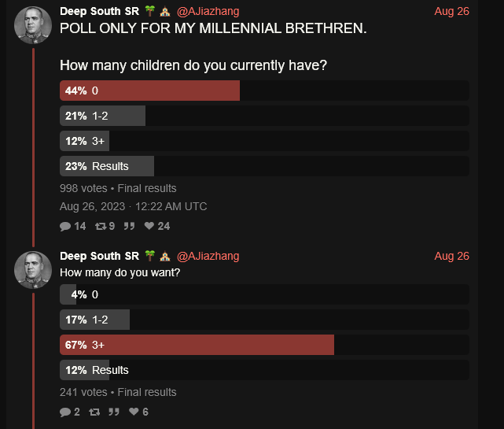
Task: Click Deep South SR name on second post
Action: (100, 257)
